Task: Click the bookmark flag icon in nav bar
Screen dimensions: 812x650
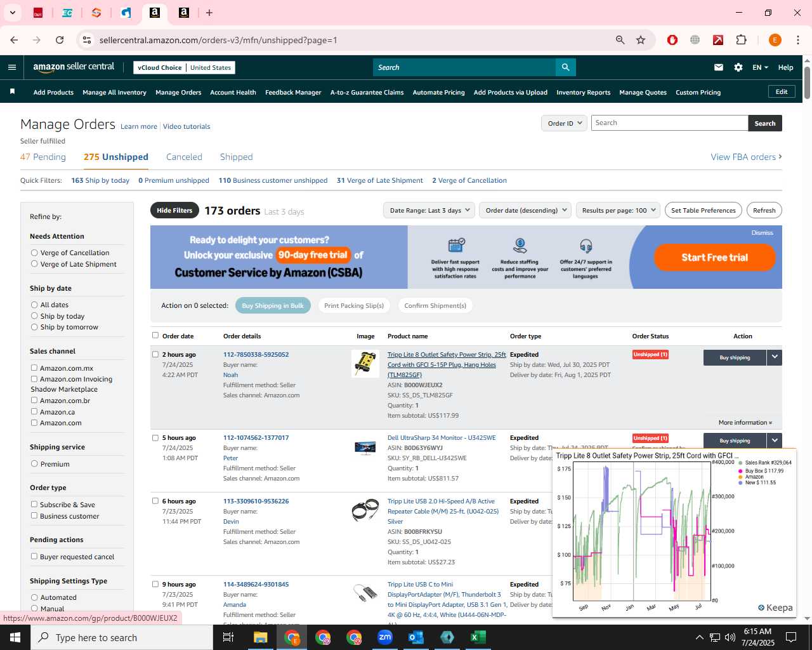Action: 12,92
